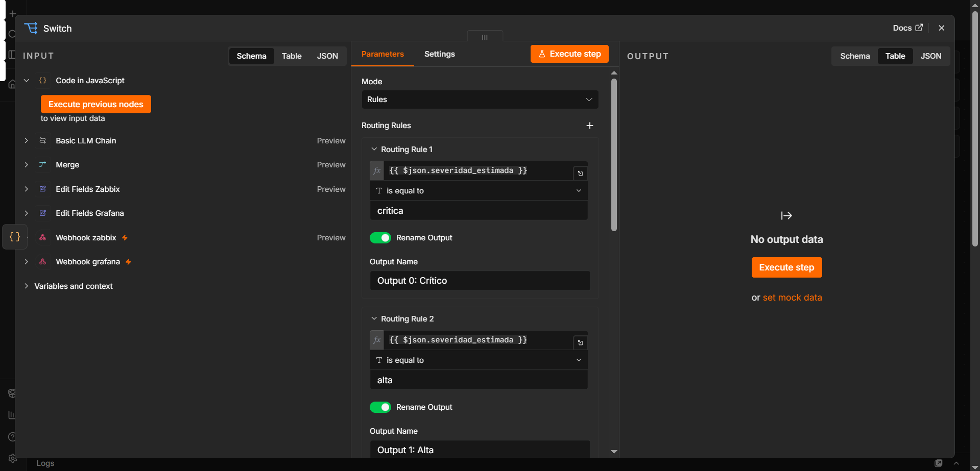Add a new routing rule with plus icon

[590, 126]
